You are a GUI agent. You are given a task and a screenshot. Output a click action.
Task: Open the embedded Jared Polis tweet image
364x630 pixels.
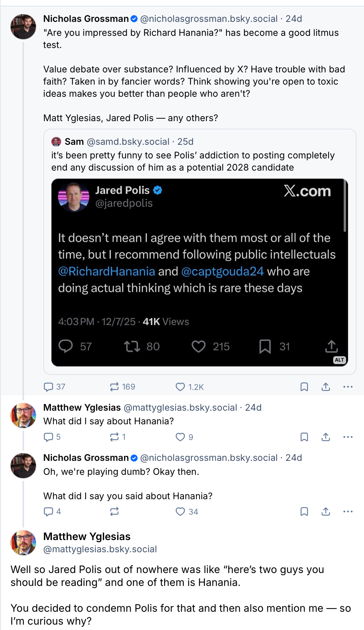tap(200, 272)
